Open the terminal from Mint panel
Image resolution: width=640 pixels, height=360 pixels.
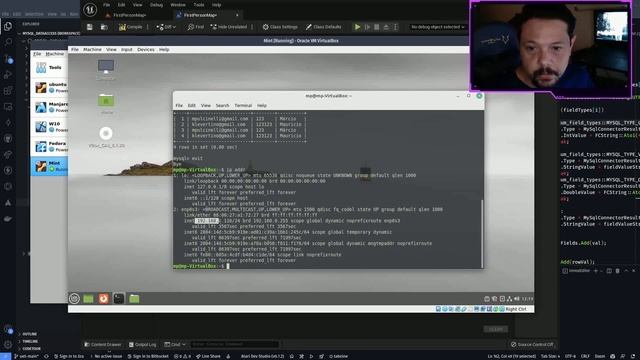[x=119, y=298]
